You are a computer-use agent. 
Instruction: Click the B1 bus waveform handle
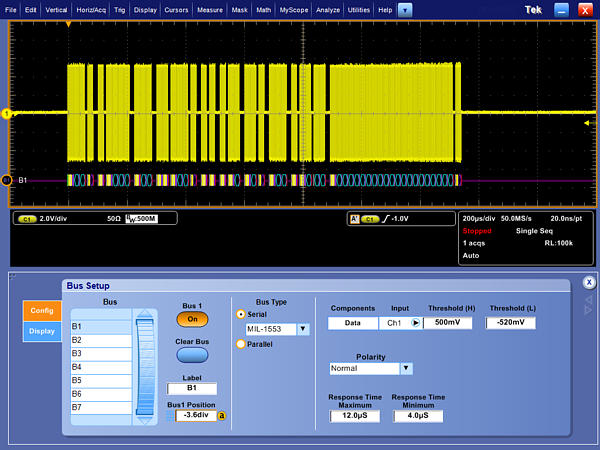[8, 180]
